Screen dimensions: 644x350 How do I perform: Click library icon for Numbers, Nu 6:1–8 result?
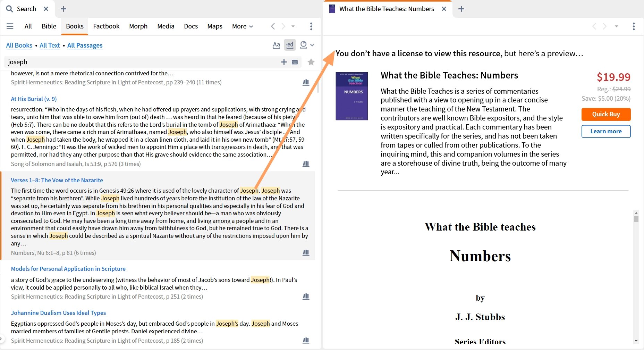point(306,253)
